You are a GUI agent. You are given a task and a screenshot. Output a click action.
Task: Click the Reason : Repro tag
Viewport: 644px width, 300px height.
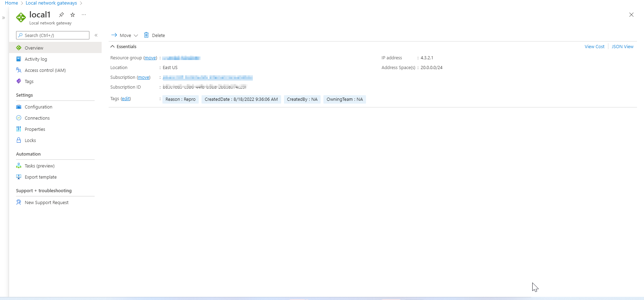coord(181,99)
